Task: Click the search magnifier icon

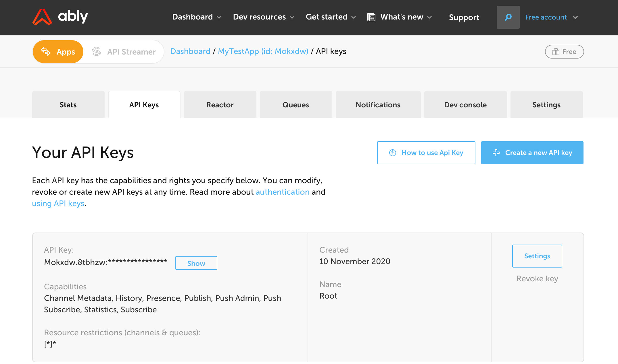Action: (x=508, y=17)
